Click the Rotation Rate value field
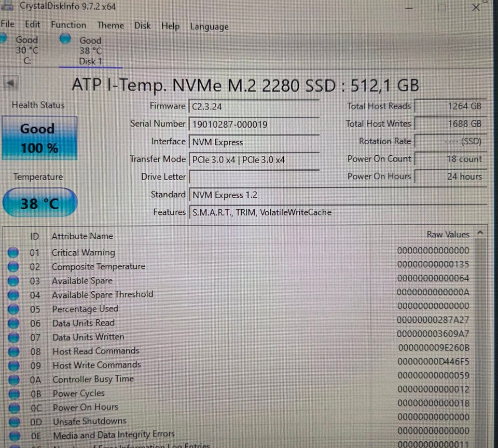The image size is (498, 448). [451, 141]
